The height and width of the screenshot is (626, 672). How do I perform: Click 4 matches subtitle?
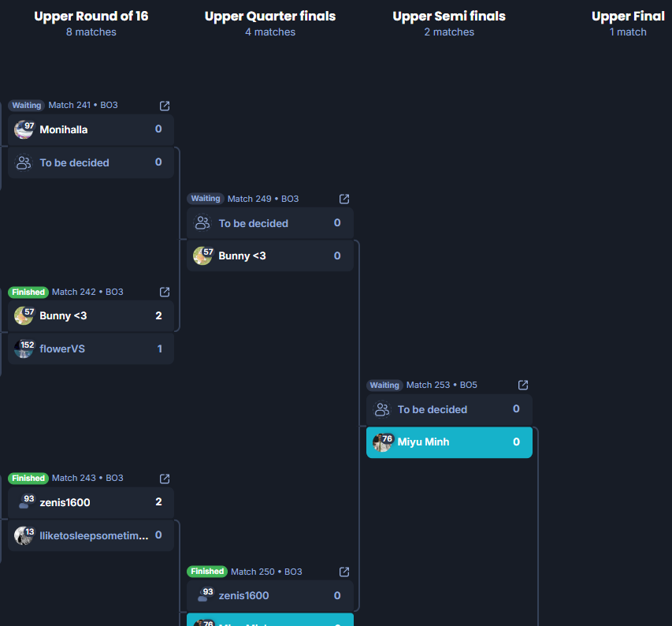270,32
